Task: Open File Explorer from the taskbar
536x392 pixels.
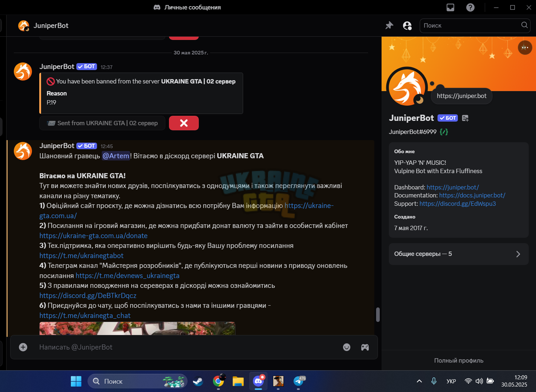Action: click(x=238, y=381)
